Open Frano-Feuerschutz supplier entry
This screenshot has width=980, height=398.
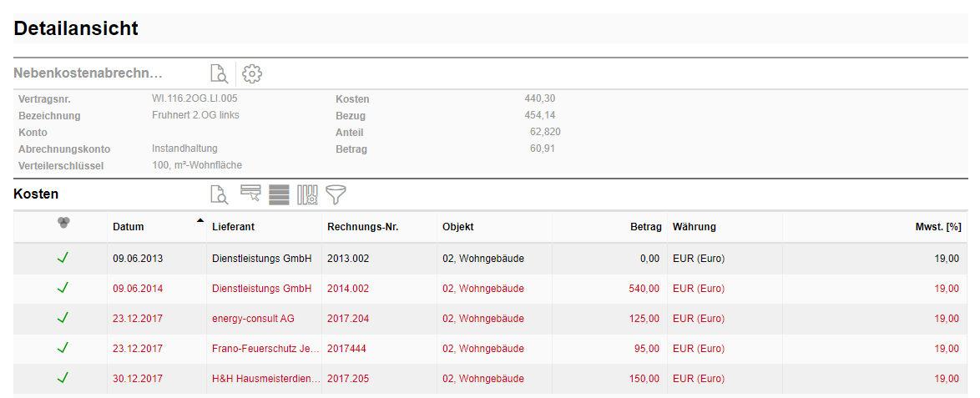[x=265, y=349]
